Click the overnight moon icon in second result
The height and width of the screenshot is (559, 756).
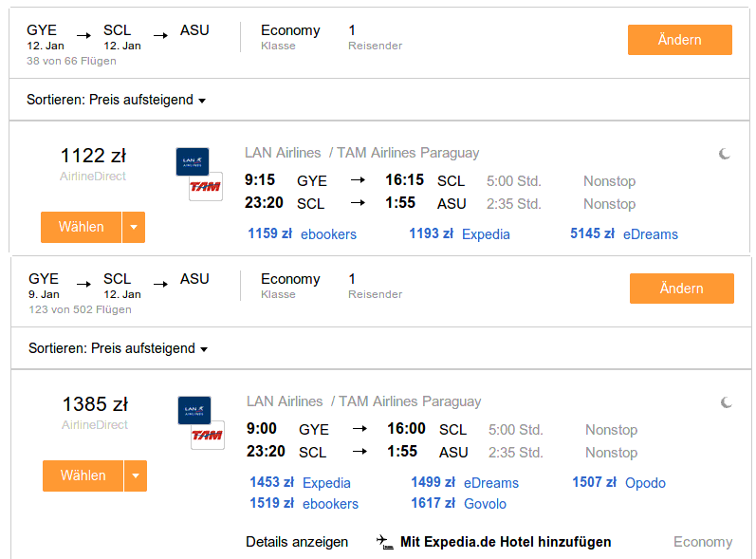click(726, 402)
